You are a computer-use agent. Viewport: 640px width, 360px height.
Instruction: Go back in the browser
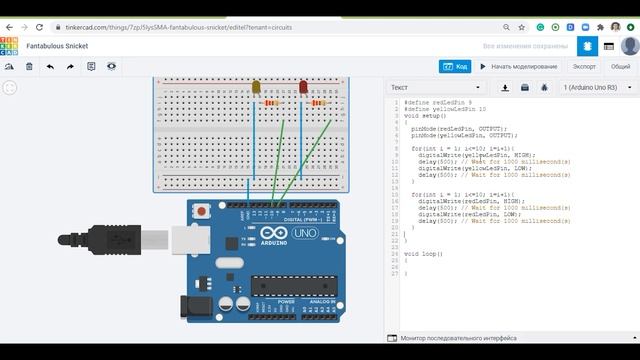(x=9, y=27)
